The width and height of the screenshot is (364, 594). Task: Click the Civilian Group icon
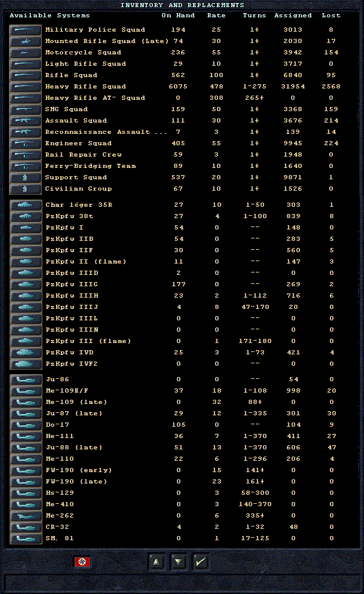point(25,189)
